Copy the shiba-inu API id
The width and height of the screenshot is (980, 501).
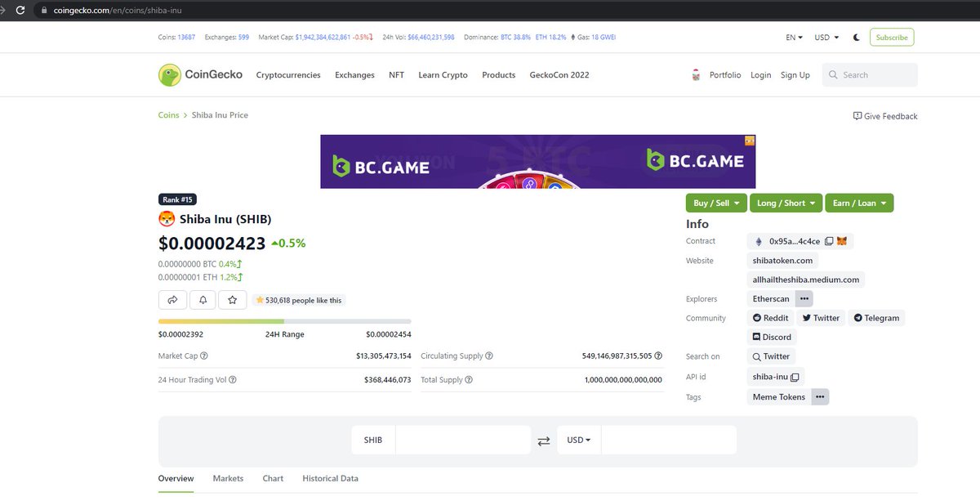click(796, 377)
